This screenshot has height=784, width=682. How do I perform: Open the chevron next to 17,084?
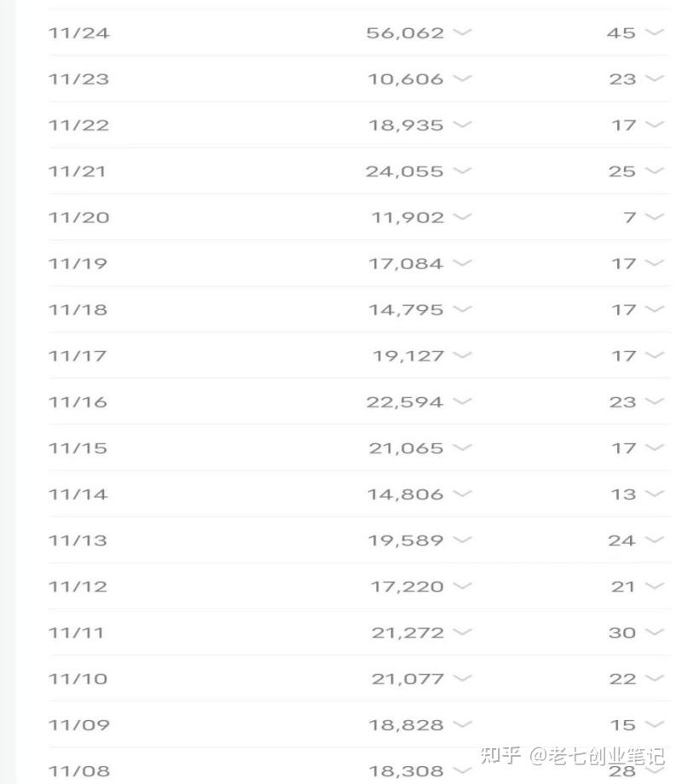[x=462, y=262]
